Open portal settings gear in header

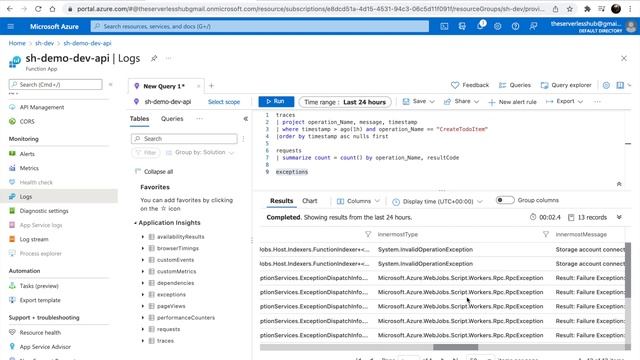pyautogui.click(x=498, y=27)
